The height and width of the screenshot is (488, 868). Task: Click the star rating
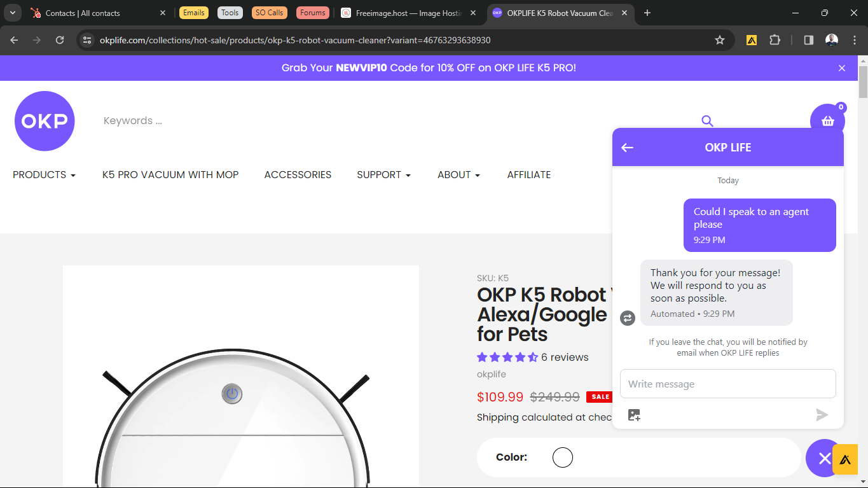507,357
